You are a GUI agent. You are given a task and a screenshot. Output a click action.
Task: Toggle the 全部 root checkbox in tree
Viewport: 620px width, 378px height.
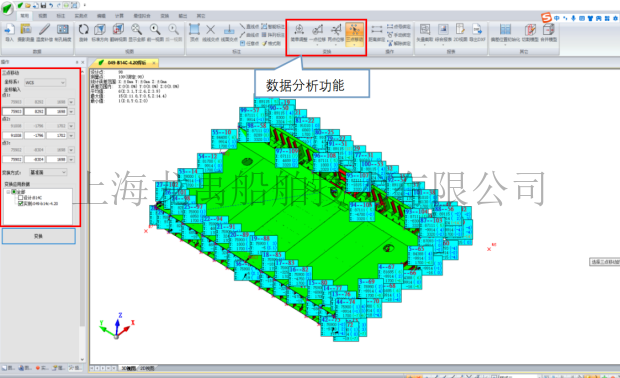pyautogui.click(x=14, y=191)
